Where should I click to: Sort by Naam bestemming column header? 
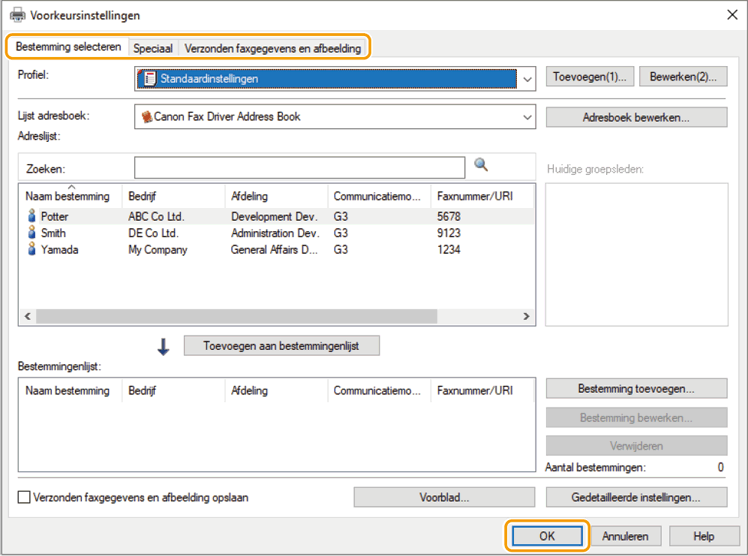click(68, 197)
